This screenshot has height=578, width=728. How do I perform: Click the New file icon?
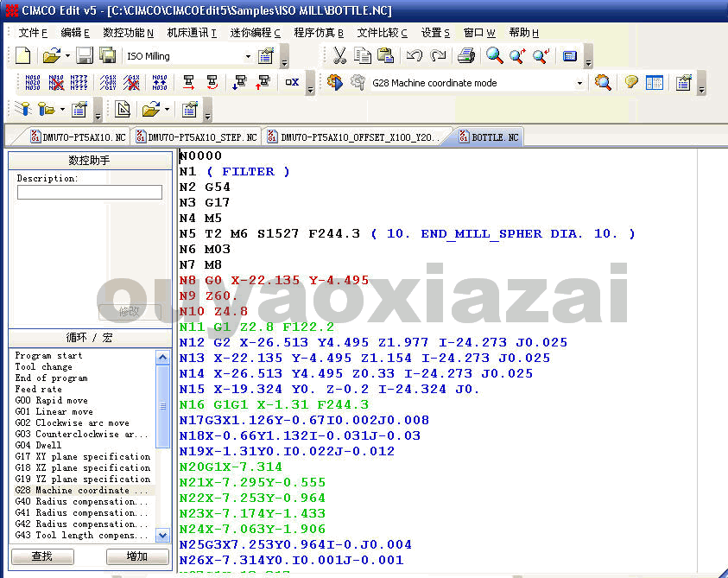(22, 56)
